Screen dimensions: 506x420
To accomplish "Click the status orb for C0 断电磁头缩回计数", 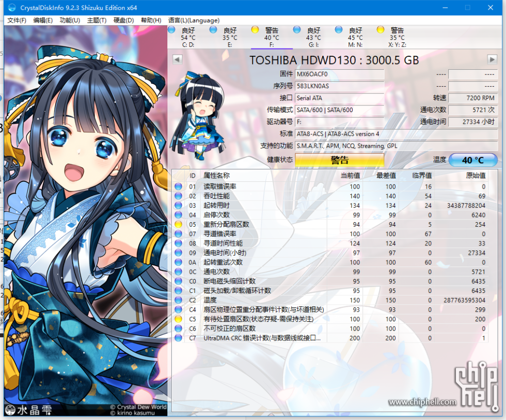I will [x=178, y=281].
